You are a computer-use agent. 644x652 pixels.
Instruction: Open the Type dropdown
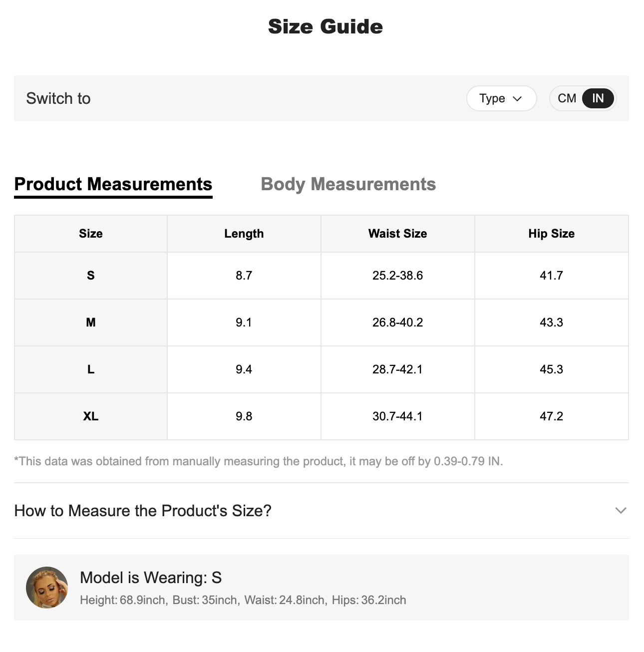501,98
